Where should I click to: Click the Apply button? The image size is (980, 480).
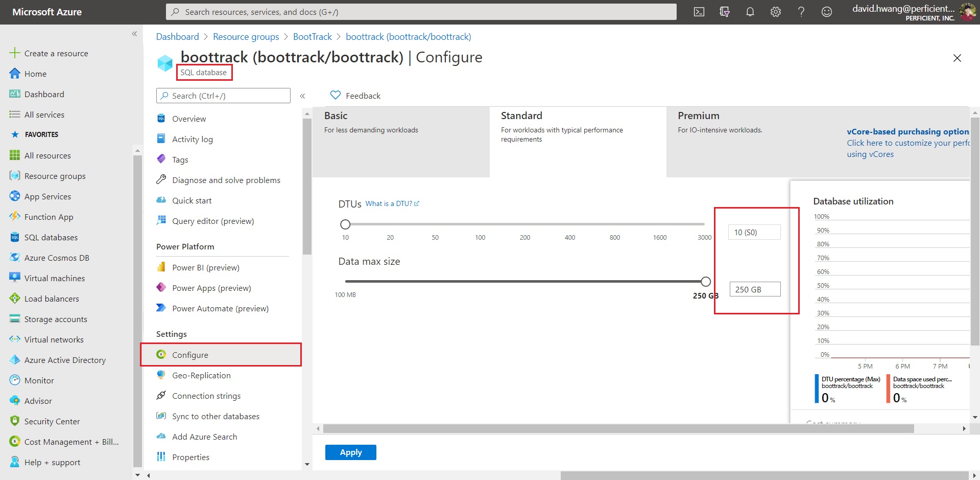pyautogui.click(x=351, y=452)
